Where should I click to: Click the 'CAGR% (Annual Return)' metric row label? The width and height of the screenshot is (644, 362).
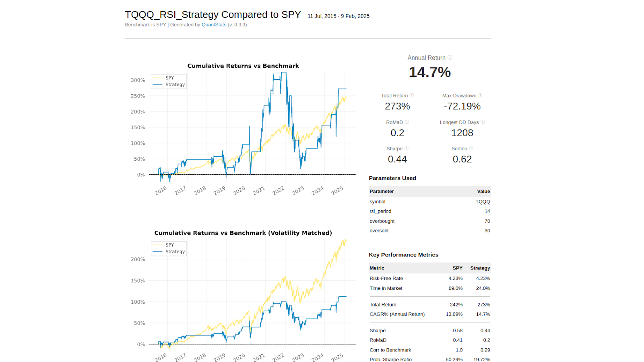click(397, 314)
